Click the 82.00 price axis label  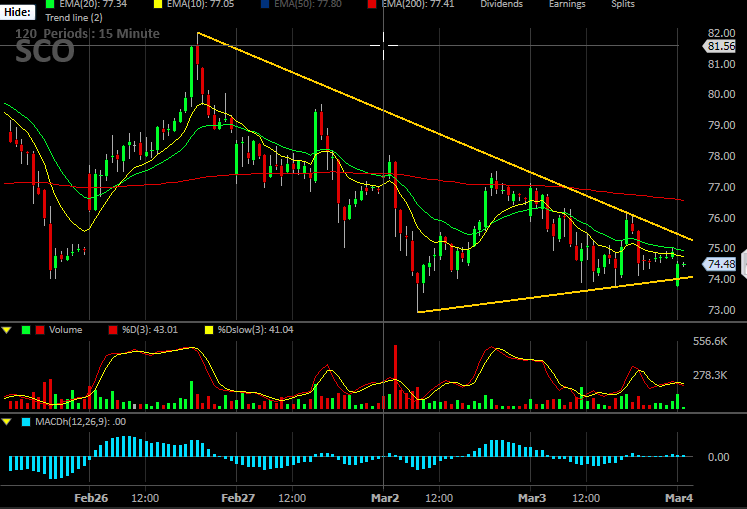coord(721,33)
